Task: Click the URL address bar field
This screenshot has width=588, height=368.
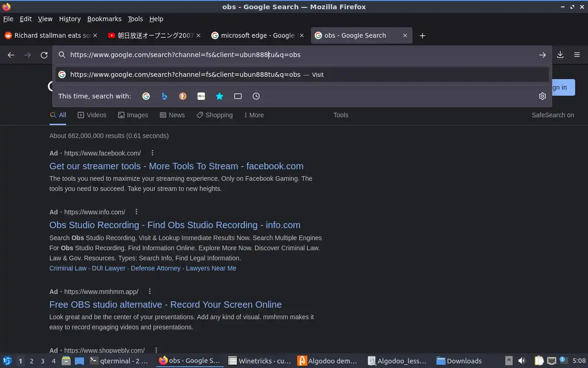Action: (x=302, y=55)
